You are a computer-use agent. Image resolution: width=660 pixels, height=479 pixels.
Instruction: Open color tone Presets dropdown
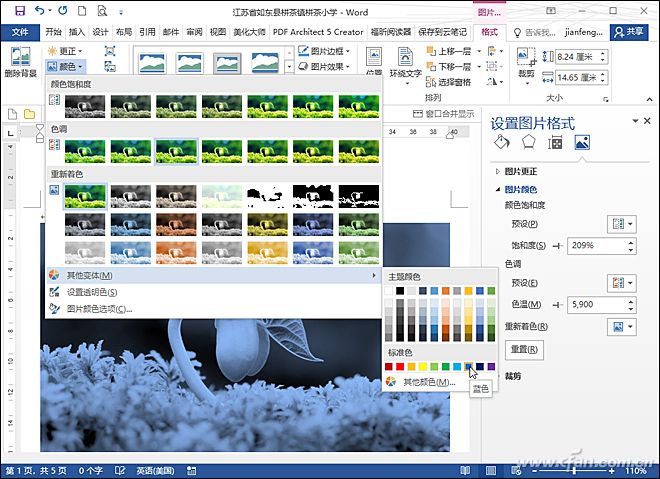click(x=622, y=283)
